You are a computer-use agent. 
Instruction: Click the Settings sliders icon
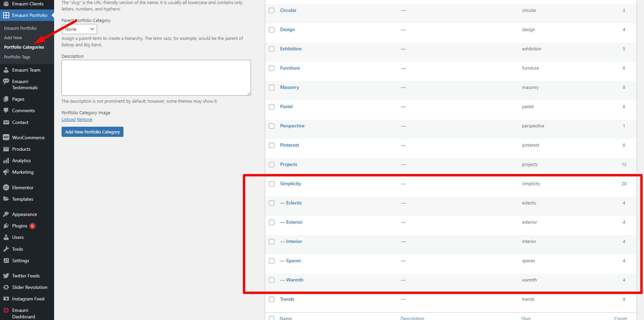(6, 261)
